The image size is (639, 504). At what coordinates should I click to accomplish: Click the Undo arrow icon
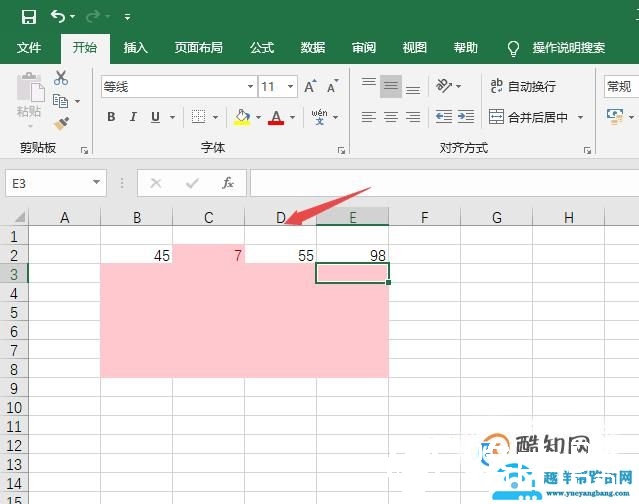(x=58, y=17)
